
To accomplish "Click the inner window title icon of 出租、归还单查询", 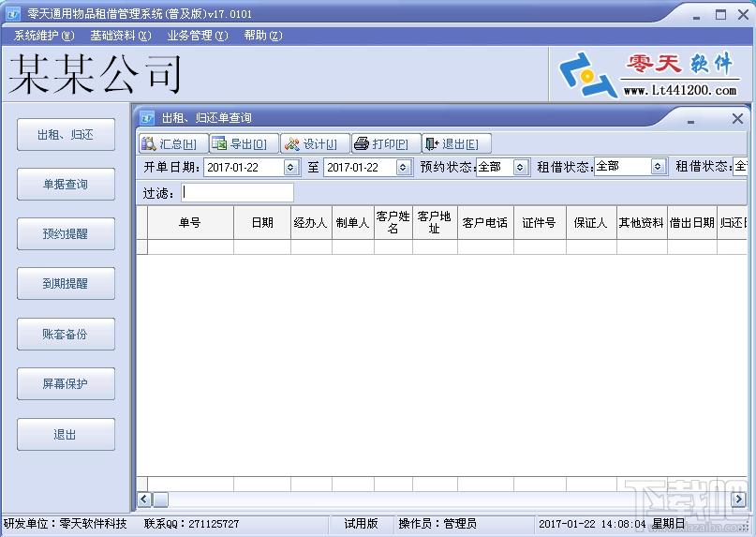I will pyautogui.click(x=147, y=118).
